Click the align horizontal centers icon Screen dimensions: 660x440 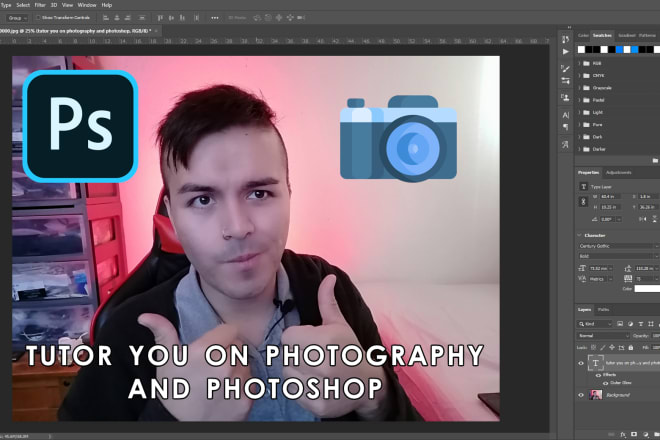point(117,18)
